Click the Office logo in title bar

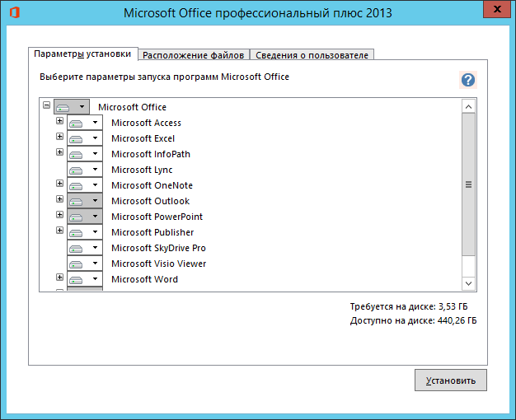[x=15, y=12]
